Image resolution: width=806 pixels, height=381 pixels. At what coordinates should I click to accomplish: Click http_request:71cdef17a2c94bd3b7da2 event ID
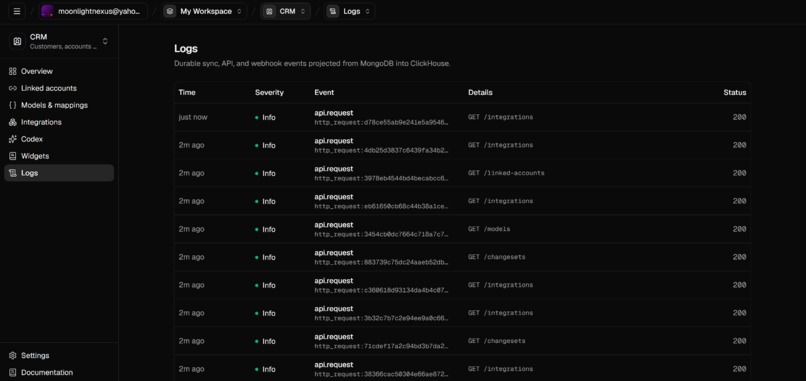tap(381, 347)
